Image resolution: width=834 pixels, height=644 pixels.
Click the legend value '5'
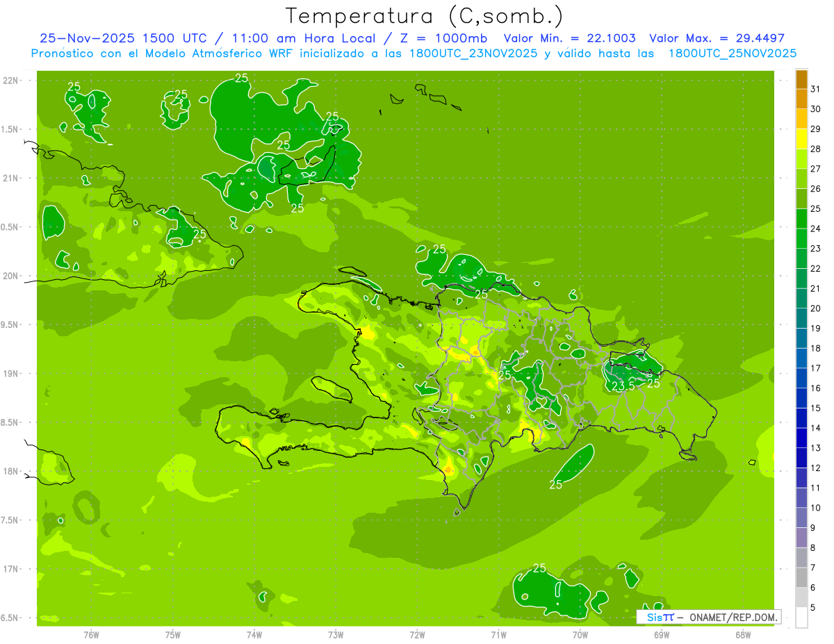tap(813, 608)
